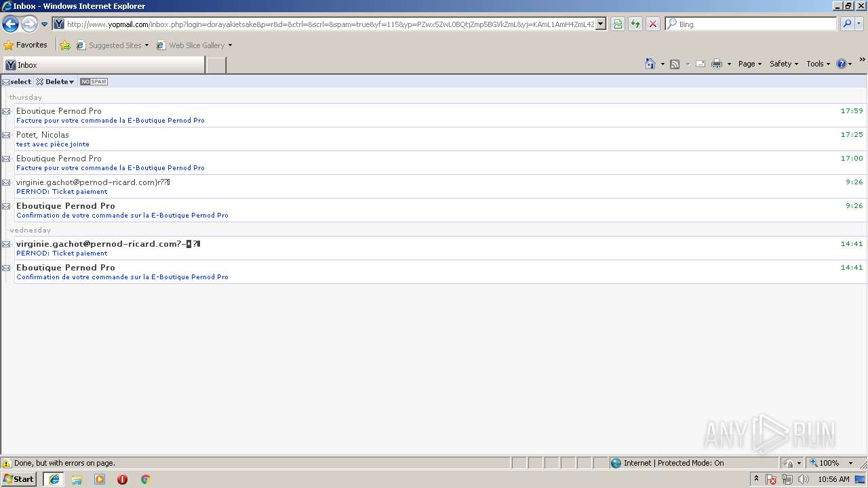Click the Compatibility View icon

[618, 24]
